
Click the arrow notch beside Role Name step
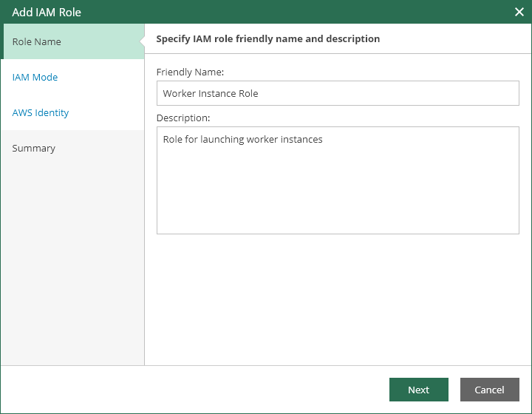[x=140, y=41]
